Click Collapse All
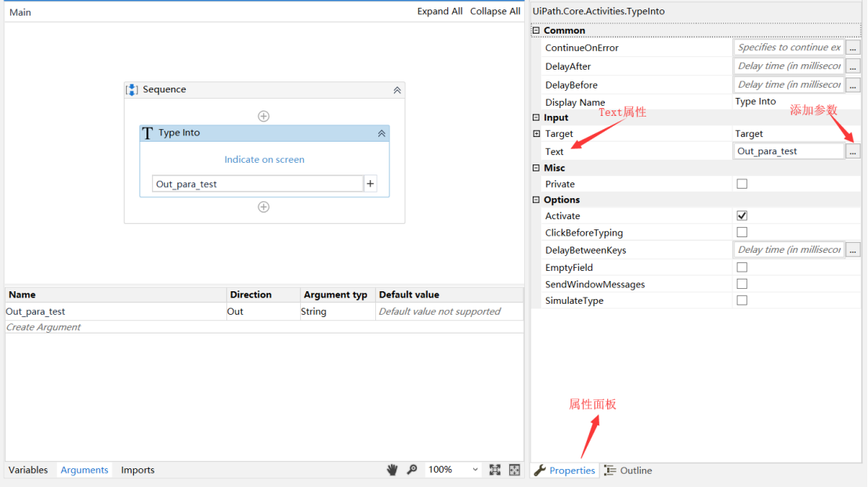868x487 pixels. point(495,11)
